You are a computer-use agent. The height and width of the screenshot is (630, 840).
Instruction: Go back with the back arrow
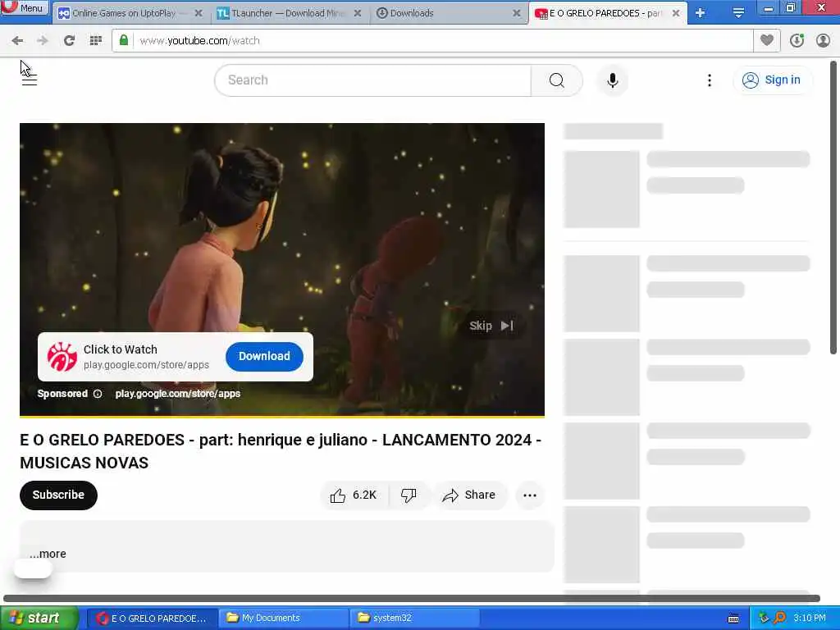coord(17,40)
